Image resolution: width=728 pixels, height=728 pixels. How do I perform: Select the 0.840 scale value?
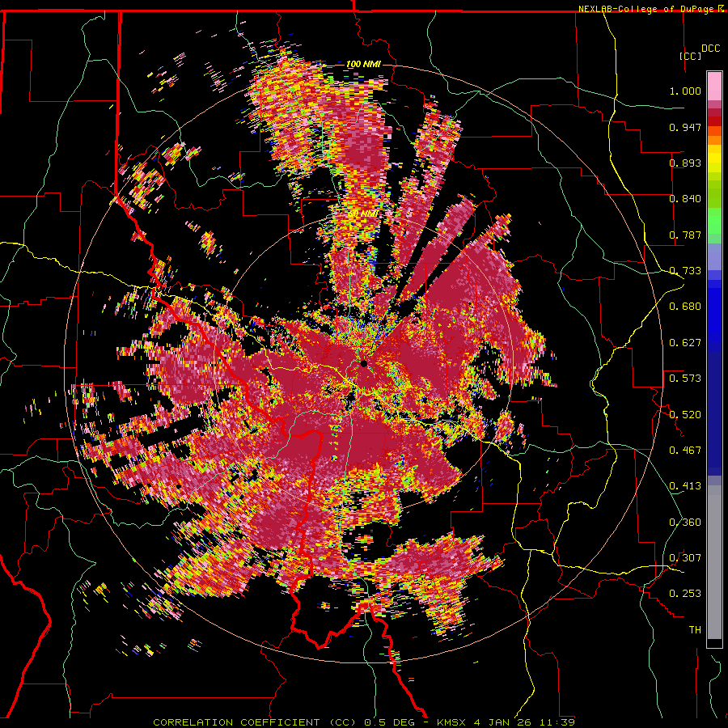(x=685, y=199)
